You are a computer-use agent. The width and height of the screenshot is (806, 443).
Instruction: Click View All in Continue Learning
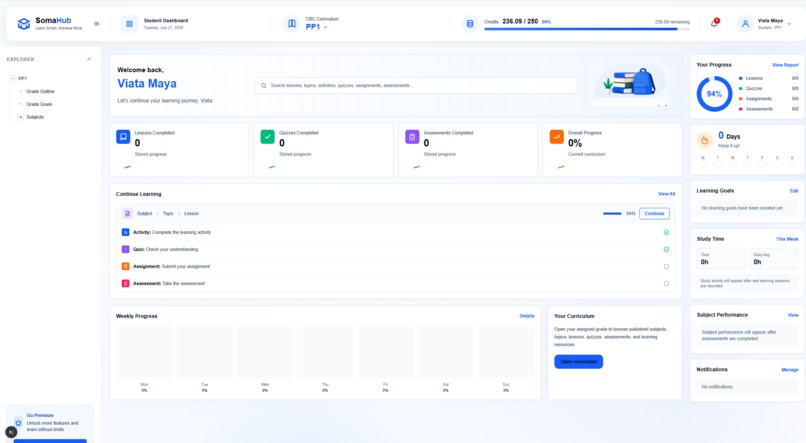(666, 194)
